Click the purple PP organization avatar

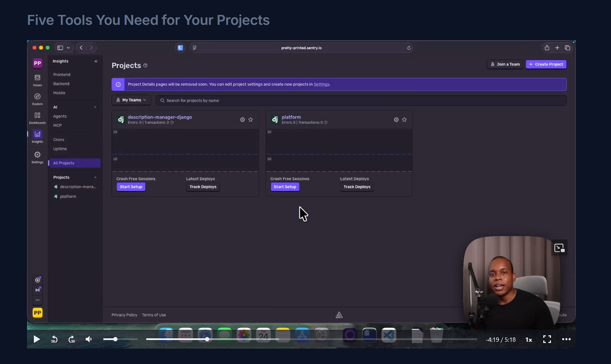pyautogui.click(x=37, y=63)
